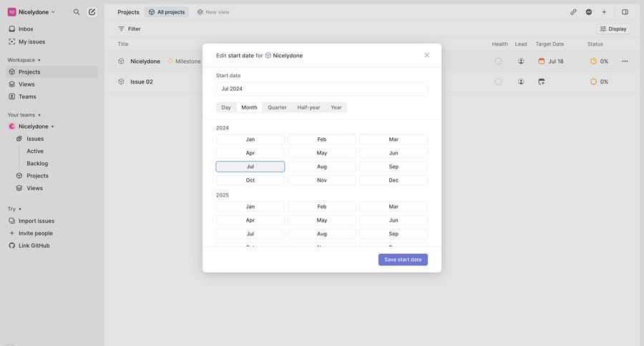Open the Display options dropdown

613,29
